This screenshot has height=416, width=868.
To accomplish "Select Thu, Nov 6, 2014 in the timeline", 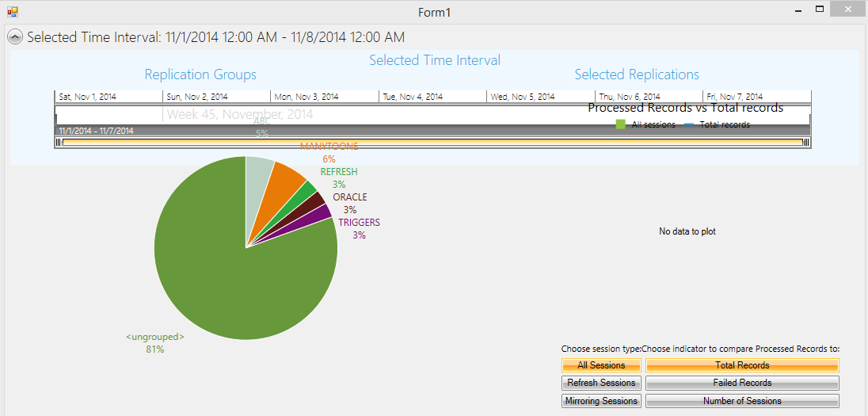I will [x=649, y=97].
